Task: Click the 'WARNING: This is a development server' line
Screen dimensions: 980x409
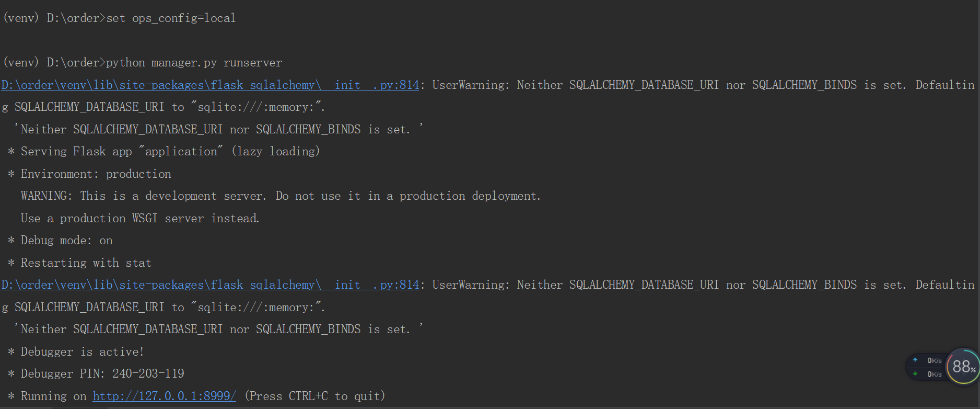Action: coord(281,196)
